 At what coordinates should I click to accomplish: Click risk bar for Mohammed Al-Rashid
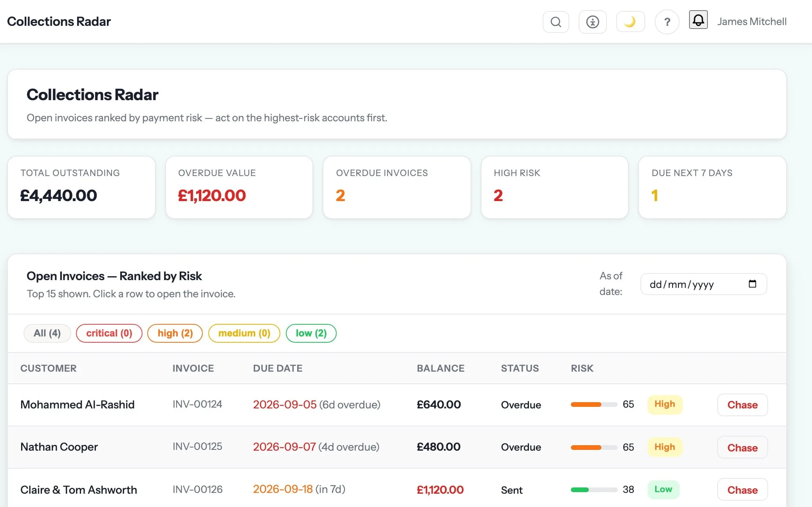(x=594, y=405)
